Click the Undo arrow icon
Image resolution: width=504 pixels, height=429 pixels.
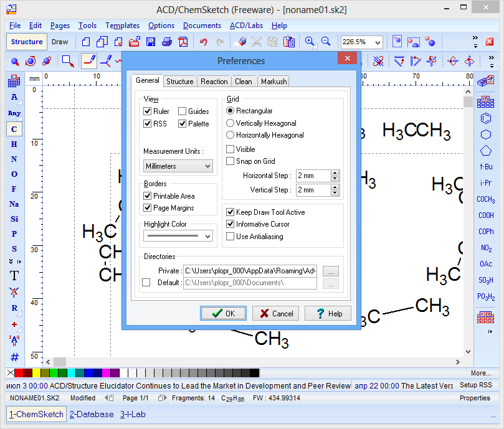click(x=204, y=42)
